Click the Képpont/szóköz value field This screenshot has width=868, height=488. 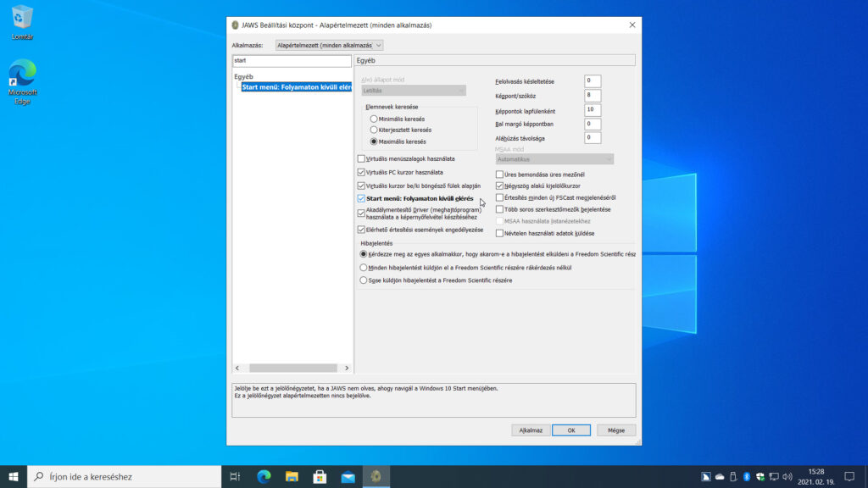(593, 95)
